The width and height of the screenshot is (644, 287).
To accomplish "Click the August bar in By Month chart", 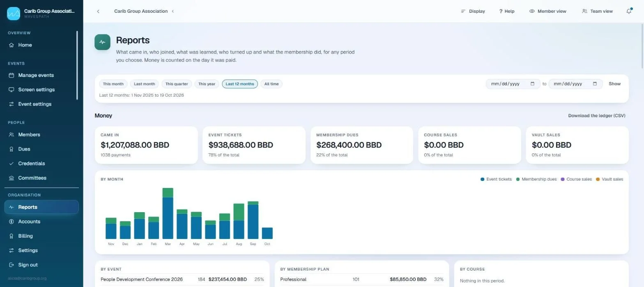I will (239, 221).
